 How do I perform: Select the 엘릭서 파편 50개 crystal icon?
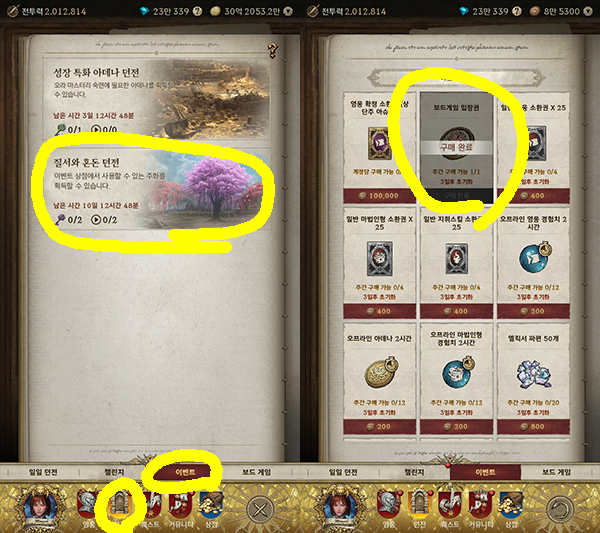(x=533, y=374)
